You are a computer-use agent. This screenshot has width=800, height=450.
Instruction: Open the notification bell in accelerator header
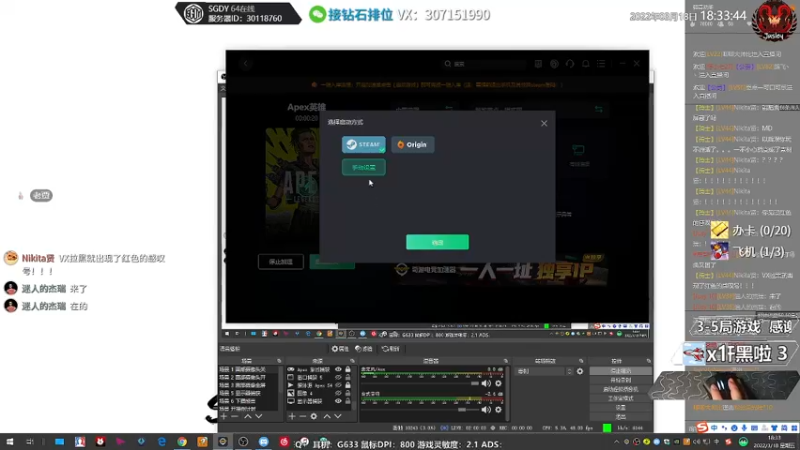tap(586, 64)
